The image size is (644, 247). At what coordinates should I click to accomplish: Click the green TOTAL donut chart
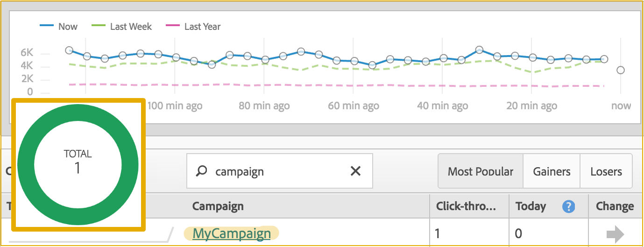[78, 164]
